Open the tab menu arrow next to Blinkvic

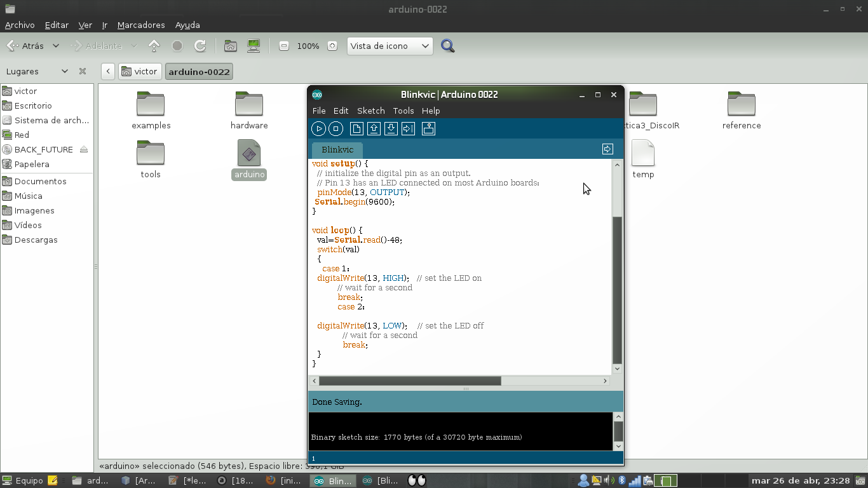point(607,149)
